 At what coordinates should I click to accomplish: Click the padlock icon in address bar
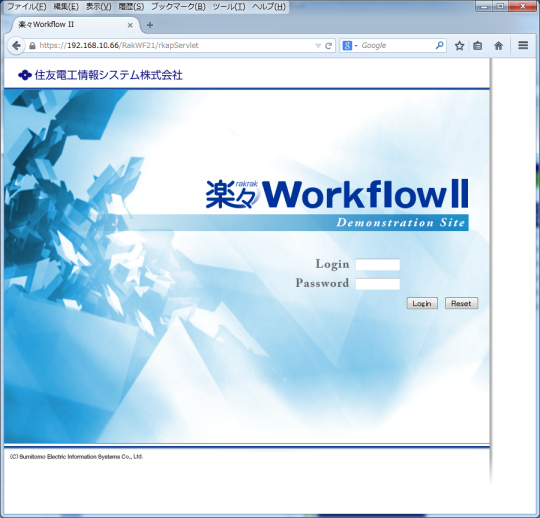click(x=32, y=45)
